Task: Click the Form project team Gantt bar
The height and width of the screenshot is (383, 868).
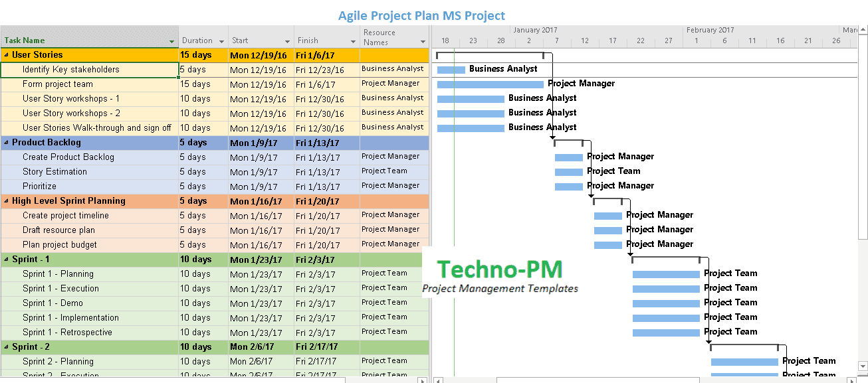Action: 490,84
